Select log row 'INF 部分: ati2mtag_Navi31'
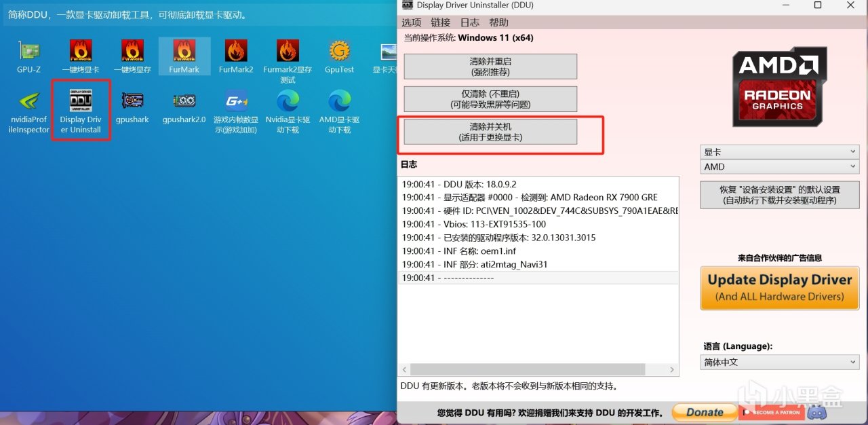 pos(538,265)
